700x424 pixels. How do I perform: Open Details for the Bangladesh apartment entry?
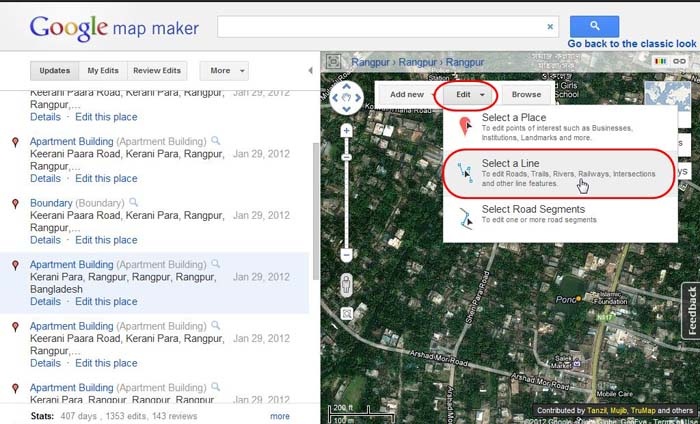coord(45,301)
